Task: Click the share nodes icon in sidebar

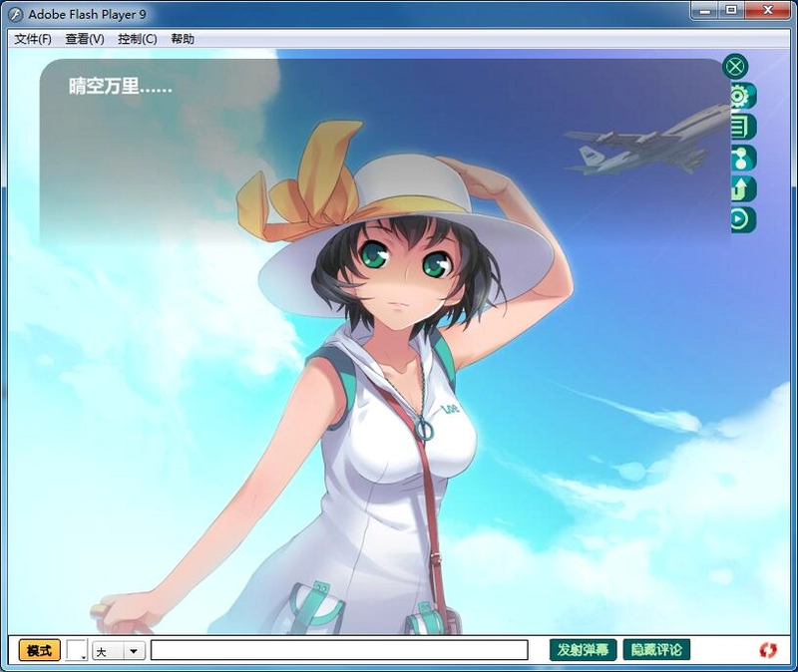Action: [742, 158]
